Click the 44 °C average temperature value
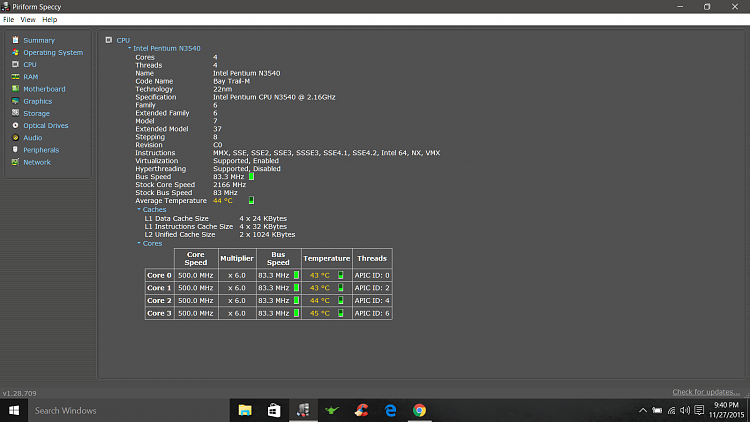Image resolution: width=750 pixels, height=422 pixels. [222, 200]
